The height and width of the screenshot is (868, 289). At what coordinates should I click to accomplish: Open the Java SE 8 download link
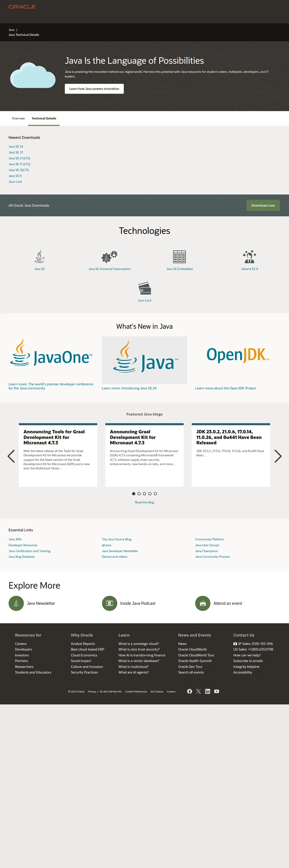click(x=15, y=176)
